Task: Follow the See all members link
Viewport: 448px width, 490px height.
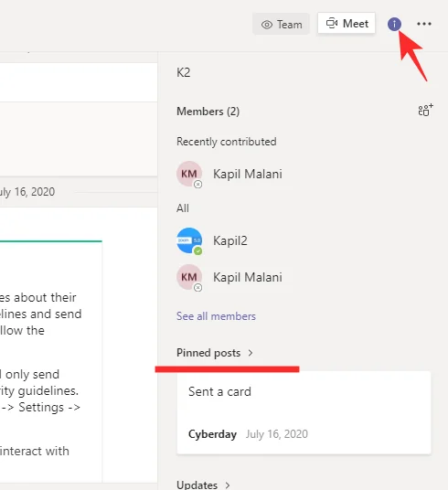Action: [x=216, y=316]
